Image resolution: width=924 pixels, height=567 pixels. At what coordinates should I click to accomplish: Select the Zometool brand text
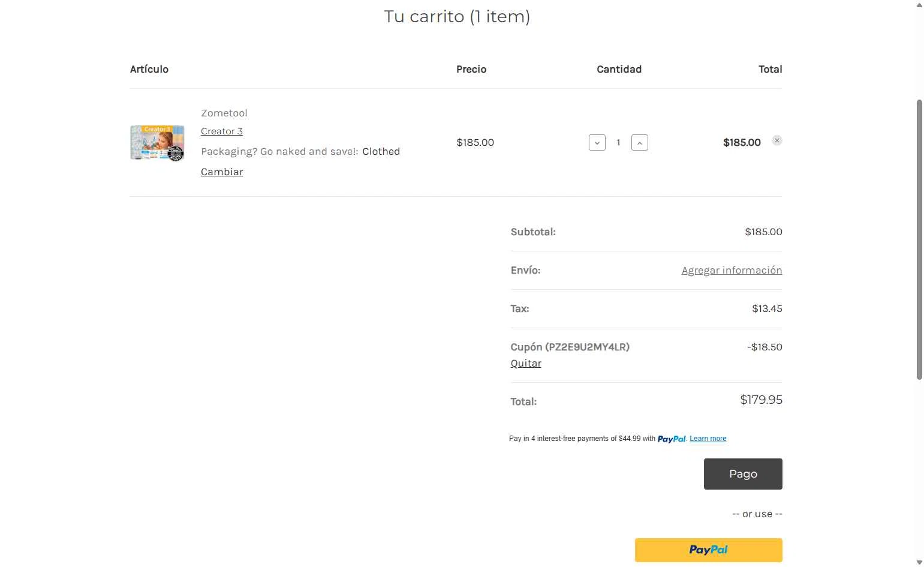click(224, 113)
